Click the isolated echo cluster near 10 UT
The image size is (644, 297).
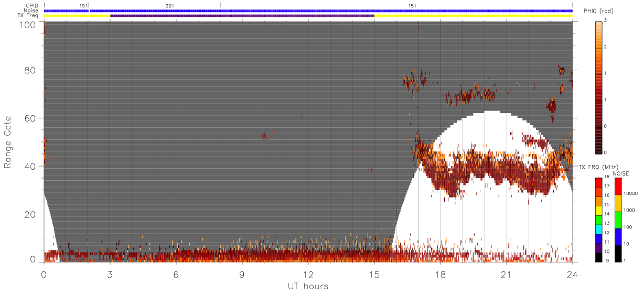click(x=264, y=136)
